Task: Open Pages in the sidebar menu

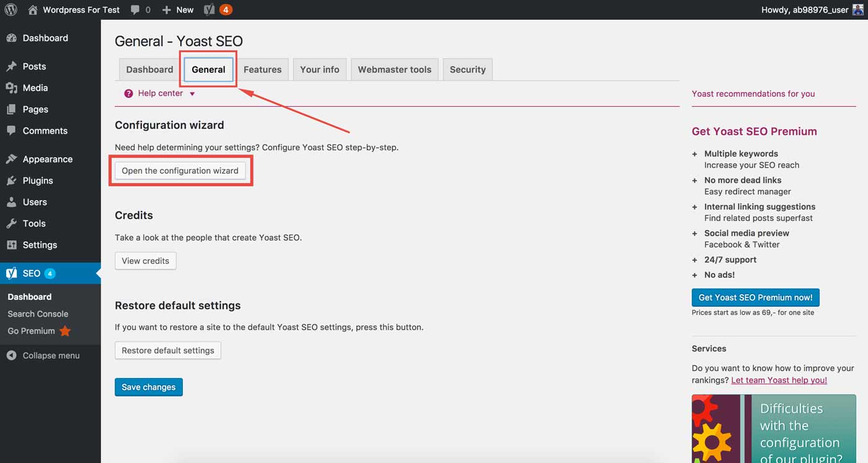Action: click(50, 109)
